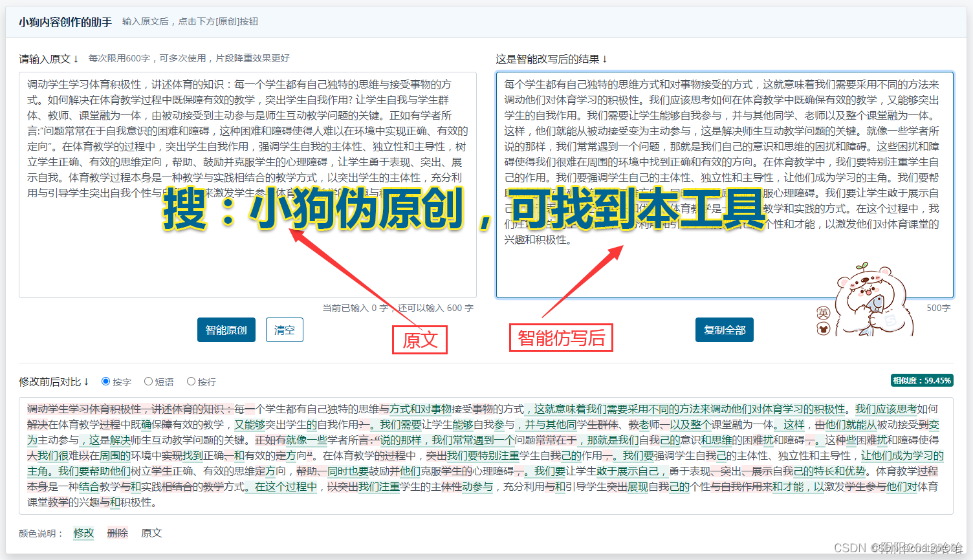Click the 删除 color legend label
Image resolution: width=973 pixels, height=560 pixels.
click(117, 533)
